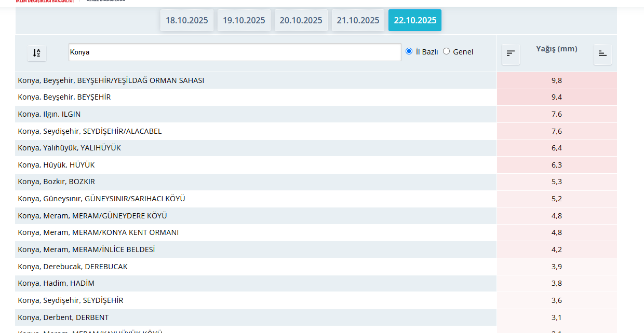Select the Genel radio button
644x333 pixels.
tap(446, 51)
